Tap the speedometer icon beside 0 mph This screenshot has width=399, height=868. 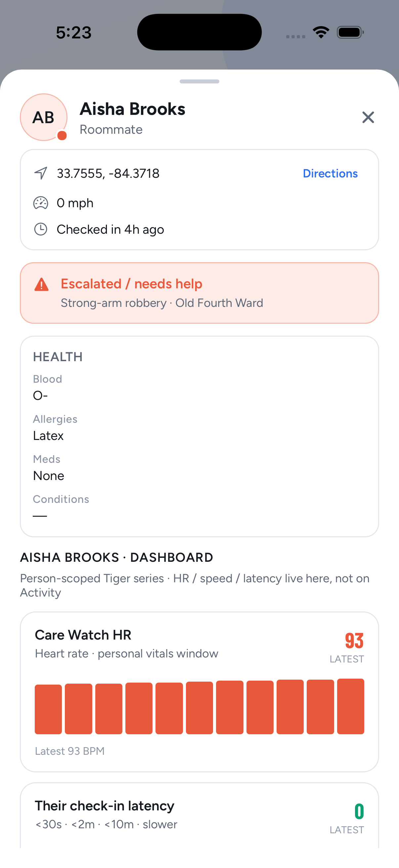coord(41,203)
